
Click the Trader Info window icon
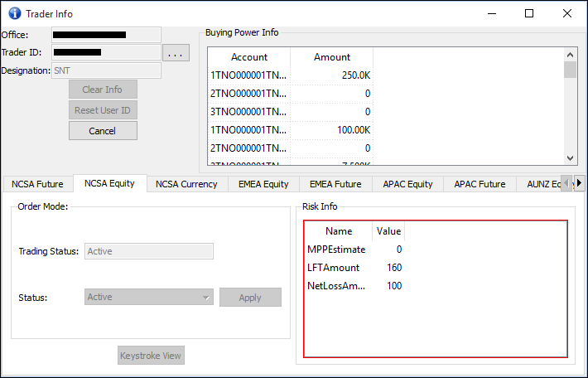pos(14,13)
